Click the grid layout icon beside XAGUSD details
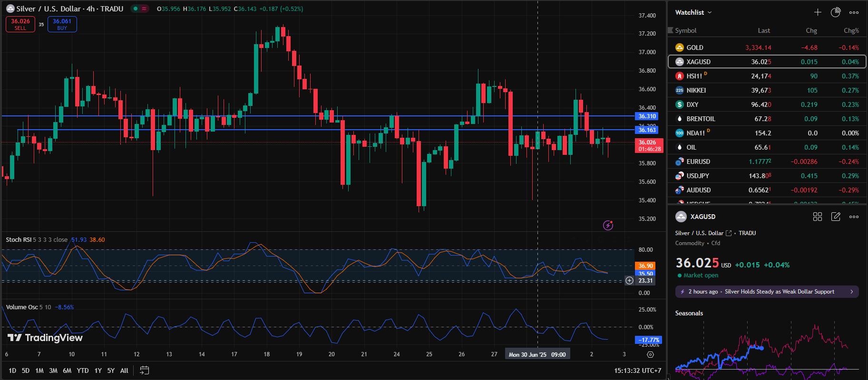868x380 pixels. pyautogui.click(x=818, y=217)
